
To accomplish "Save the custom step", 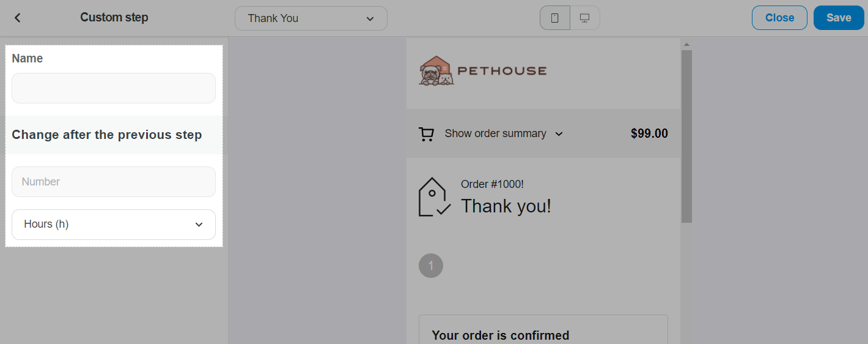I will pyautogui.click(x=838, y=18).
